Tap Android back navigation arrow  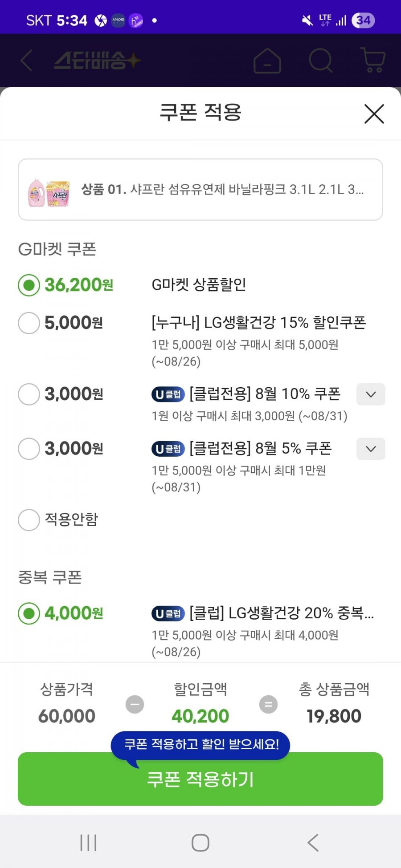[x=313, y=843]
